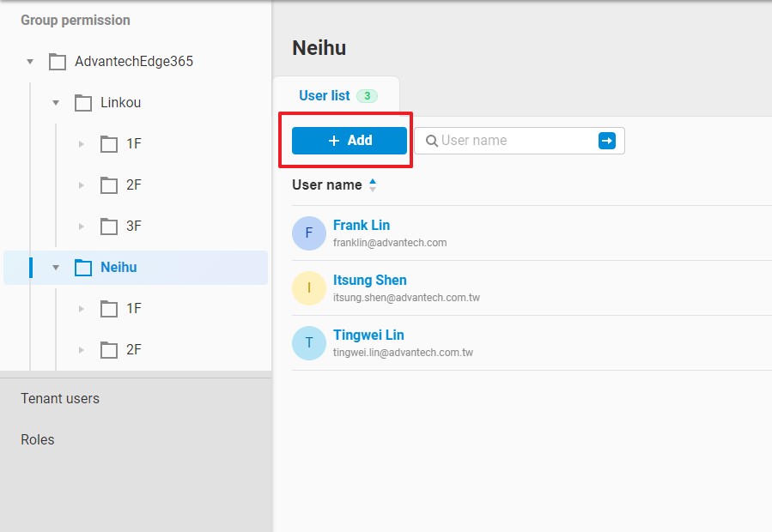The height and width of the screenshot is (532, 772).
Task: Toggle descending sort on User name column
Action: tap(372, 189)
